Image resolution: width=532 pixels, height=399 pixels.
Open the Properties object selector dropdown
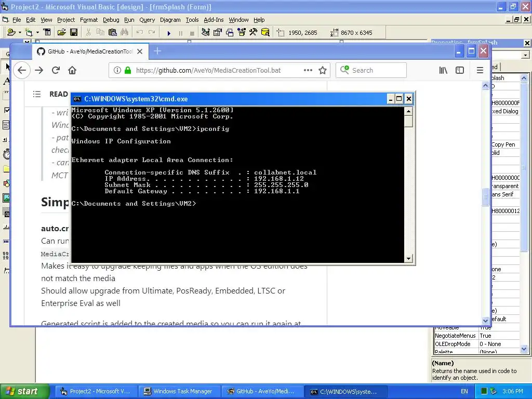pyautogui.click(x=526, y=55)
